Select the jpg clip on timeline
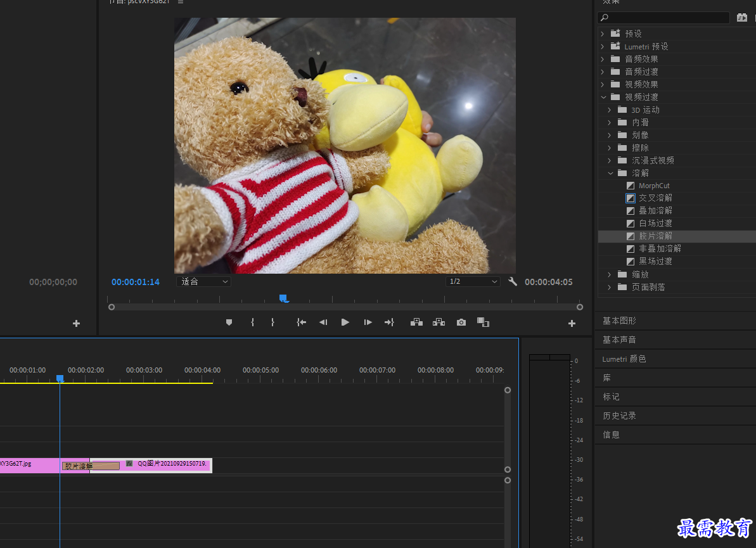 point(30,466)
